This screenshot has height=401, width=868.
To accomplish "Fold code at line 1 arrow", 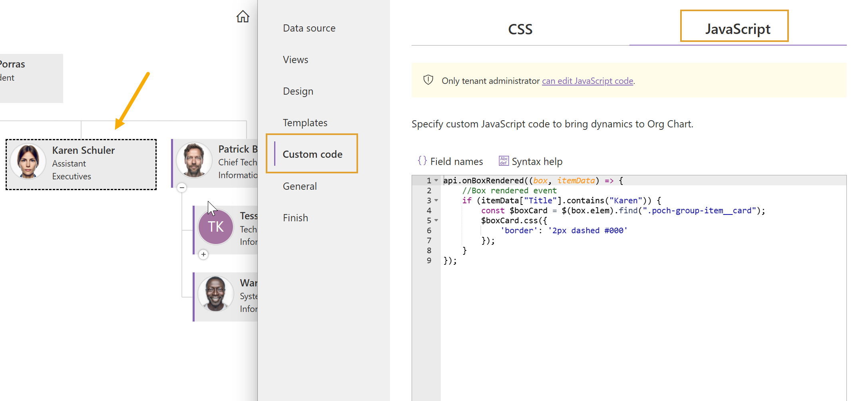I will pos(436,181).
